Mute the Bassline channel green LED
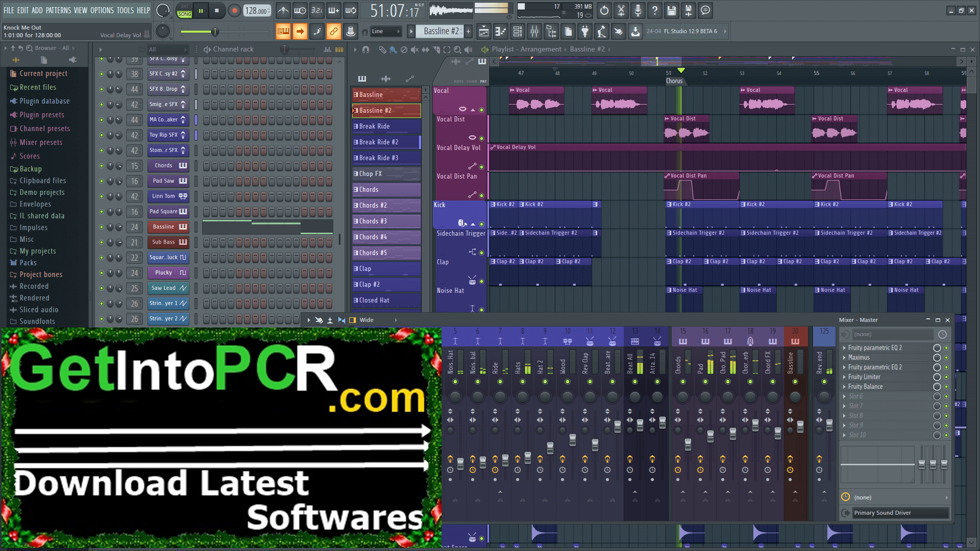 point(102,227)
